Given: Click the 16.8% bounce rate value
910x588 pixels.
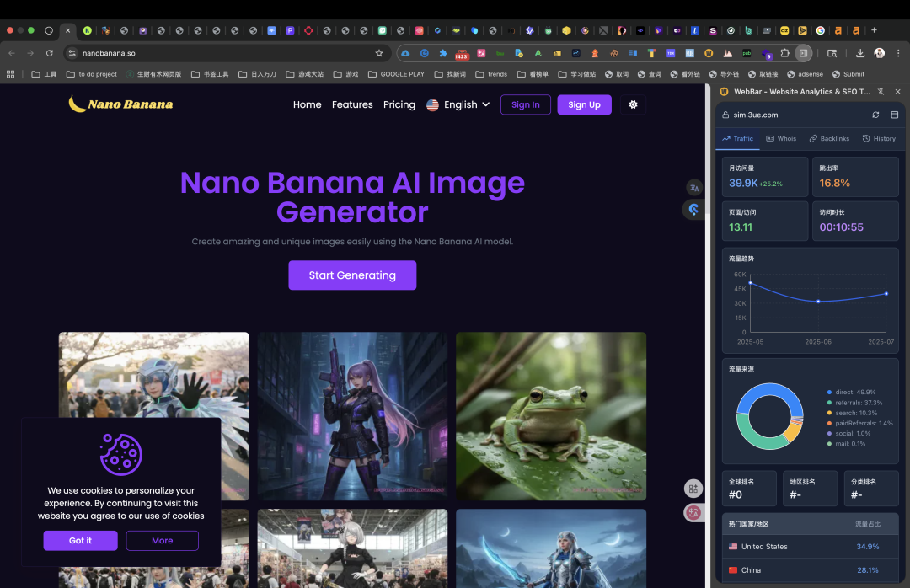Looking at the screenshot, I should (x=834, y=183).
